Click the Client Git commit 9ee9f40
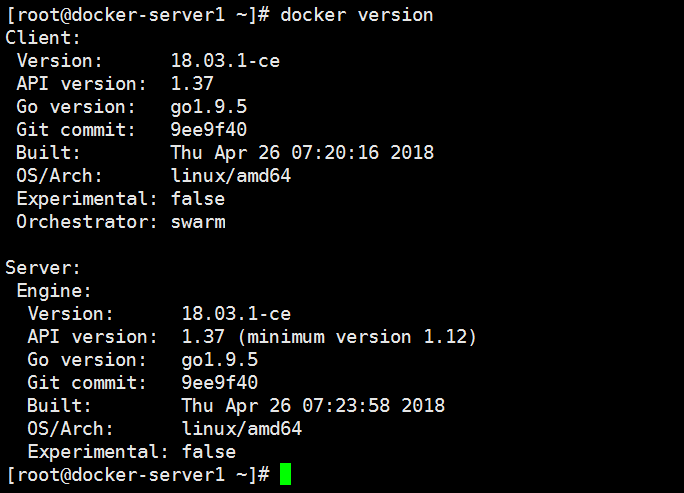Image resolution: width=684 pixels, height=493 pixels. [209, 130]
